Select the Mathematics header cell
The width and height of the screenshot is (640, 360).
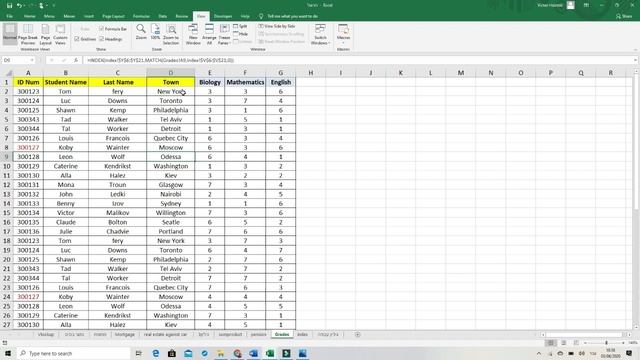point(245,82)
